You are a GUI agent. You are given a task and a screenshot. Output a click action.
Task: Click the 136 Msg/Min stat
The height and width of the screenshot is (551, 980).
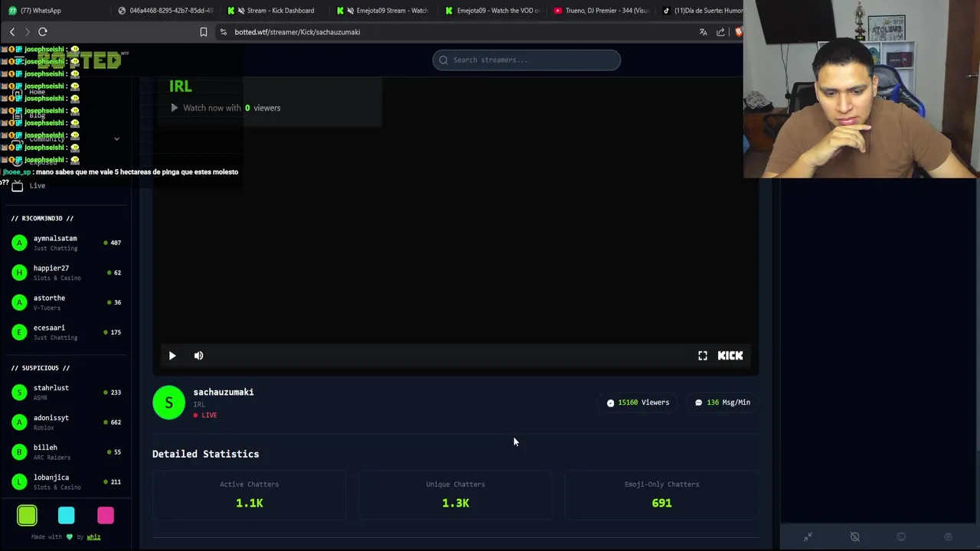click(722, 402)
